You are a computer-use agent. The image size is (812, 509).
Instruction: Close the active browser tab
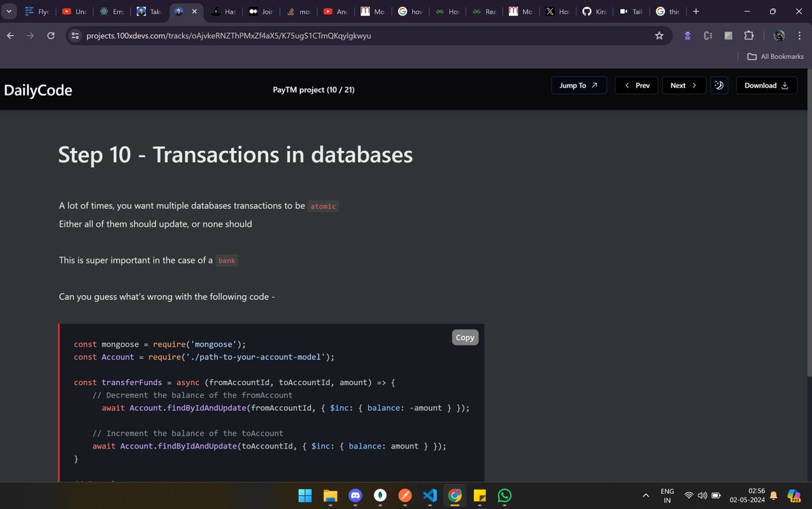194,12
